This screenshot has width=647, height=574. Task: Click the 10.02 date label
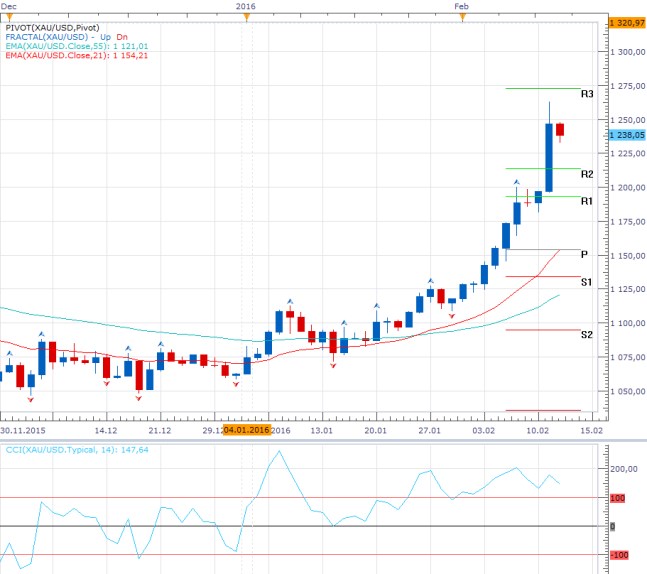click(x=538, y=430)
